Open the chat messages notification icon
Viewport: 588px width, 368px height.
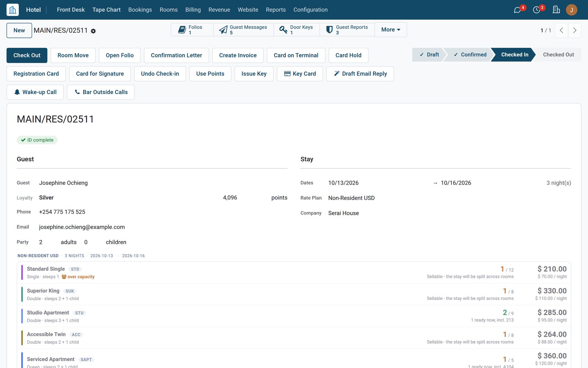517,10
